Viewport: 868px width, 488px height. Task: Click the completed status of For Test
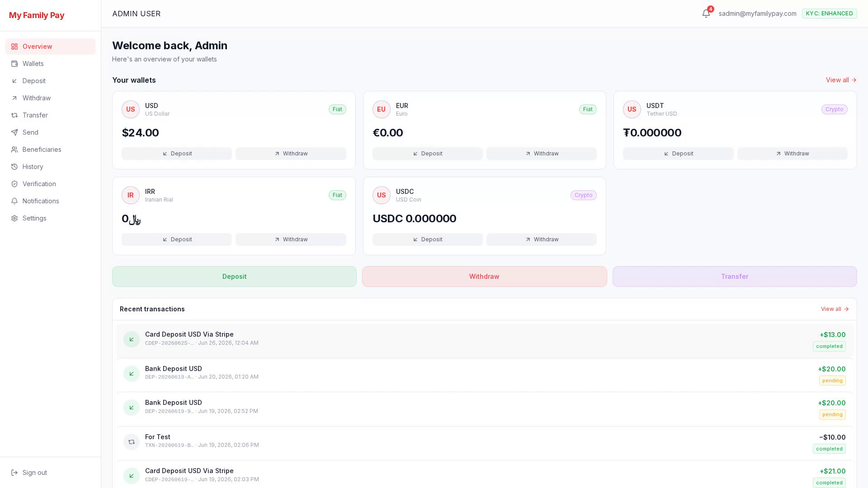tap(829, 449)
